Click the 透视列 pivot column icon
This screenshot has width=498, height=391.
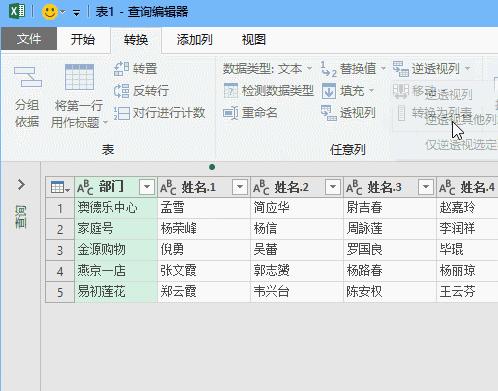(329, 113)
